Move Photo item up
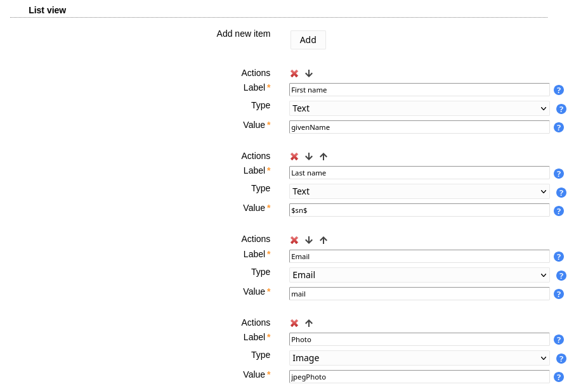588x389 pixels. [309, 323]
